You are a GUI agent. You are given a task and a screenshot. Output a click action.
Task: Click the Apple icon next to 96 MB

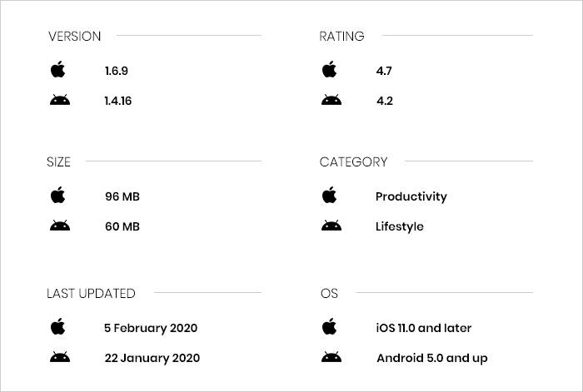point(57,195)
